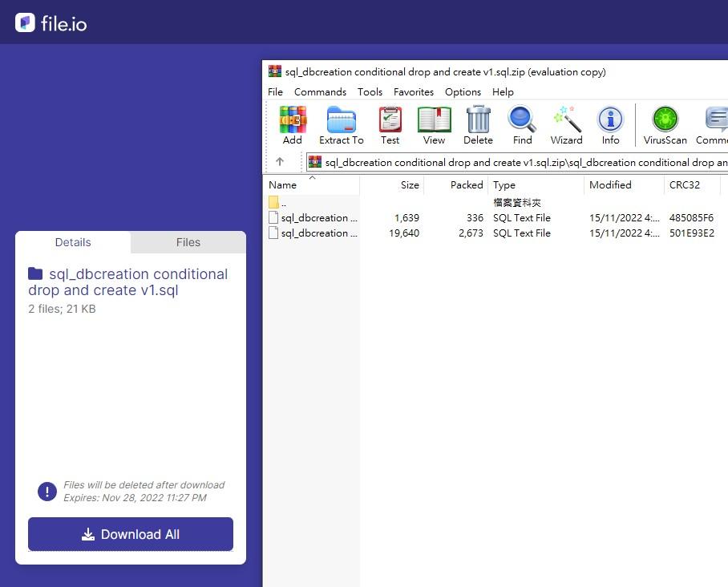The image size is (728, 587).
Task: Open the Favorites menu
Action: point(414,91)
